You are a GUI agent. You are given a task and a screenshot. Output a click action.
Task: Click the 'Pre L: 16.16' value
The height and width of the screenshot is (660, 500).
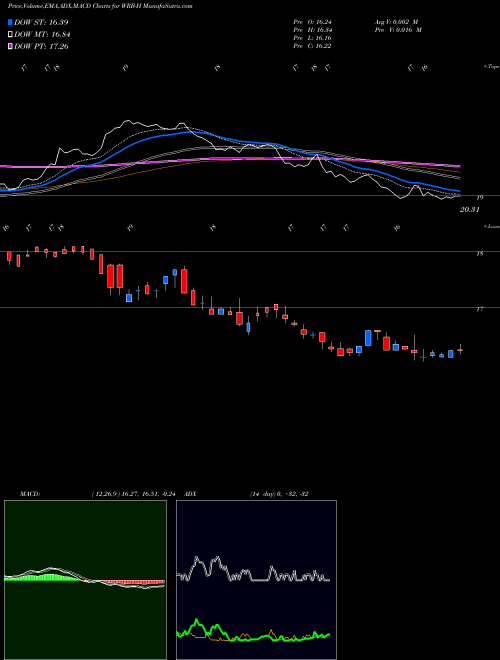(x=313, y=38)
